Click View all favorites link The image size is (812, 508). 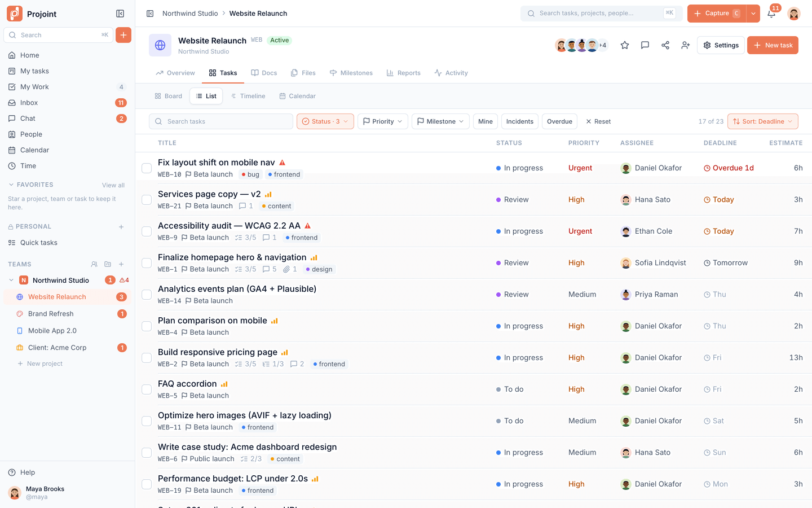click(x=113, y=185)
